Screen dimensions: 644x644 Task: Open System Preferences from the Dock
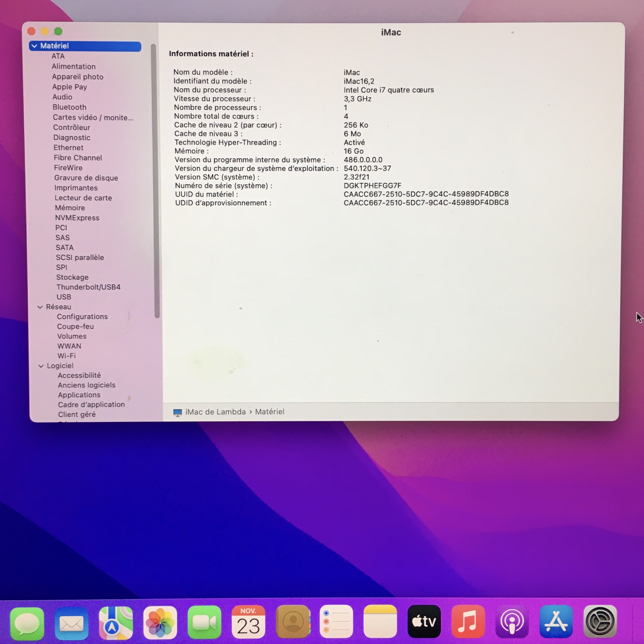point(600,621)
